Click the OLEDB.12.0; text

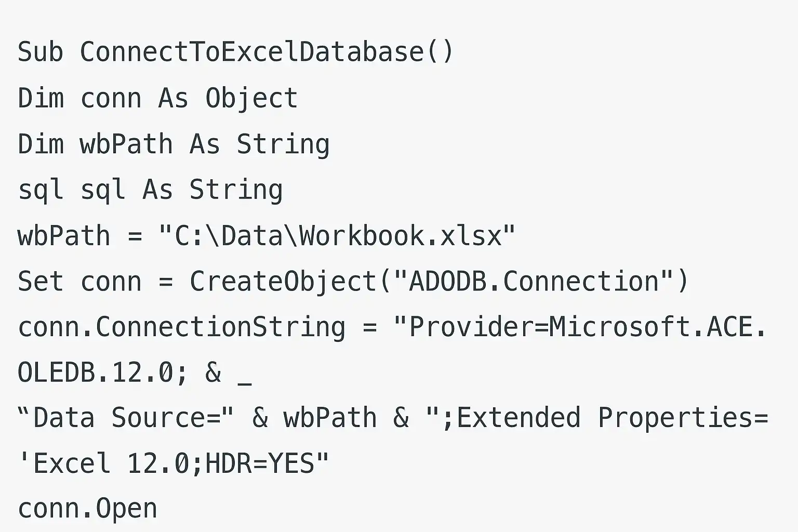tap(102, 373)
